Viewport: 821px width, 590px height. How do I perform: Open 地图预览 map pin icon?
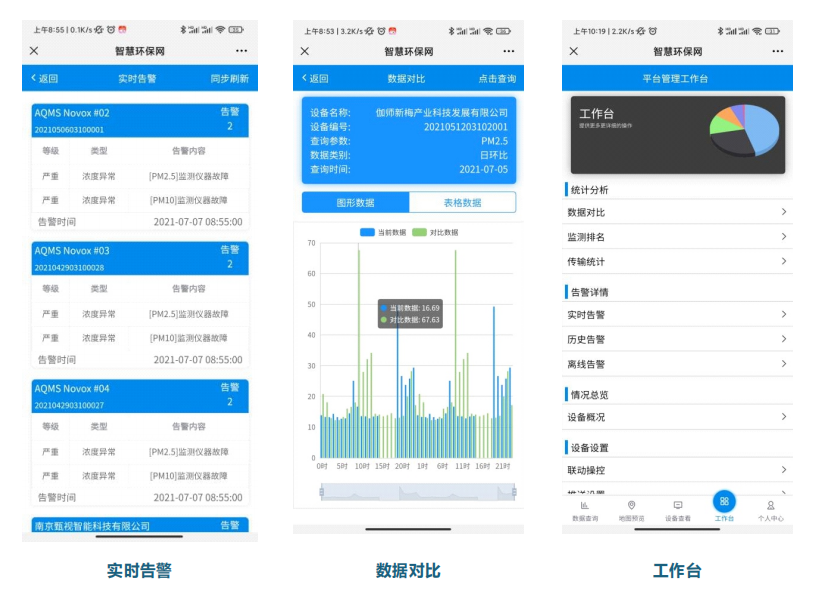point(631,510)
